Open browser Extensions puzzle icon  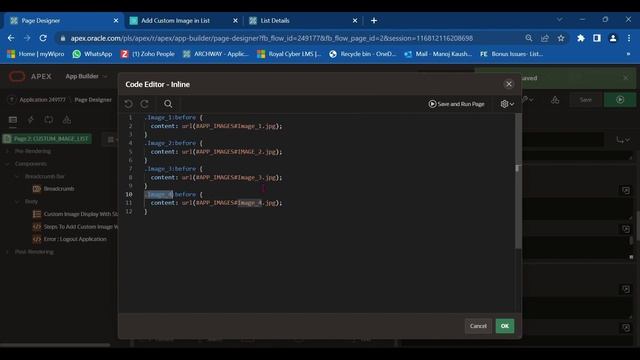580,38
